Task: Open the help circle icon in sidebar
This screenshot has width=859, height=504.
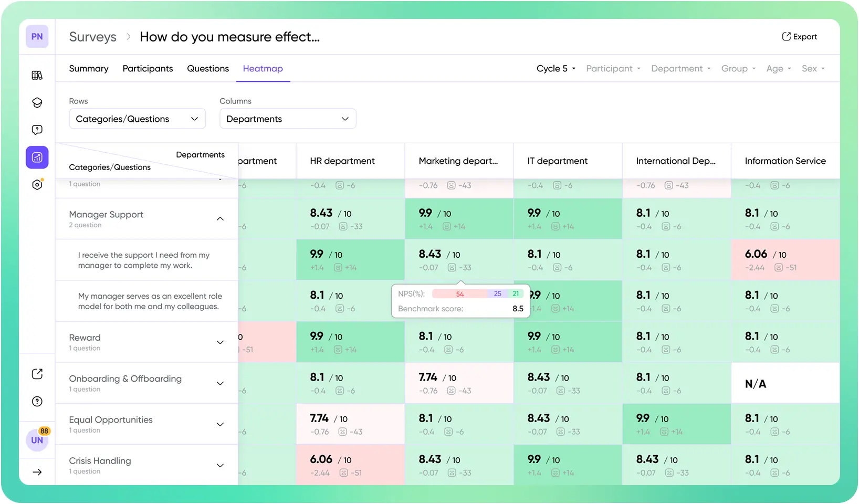Action: [37, 402]
